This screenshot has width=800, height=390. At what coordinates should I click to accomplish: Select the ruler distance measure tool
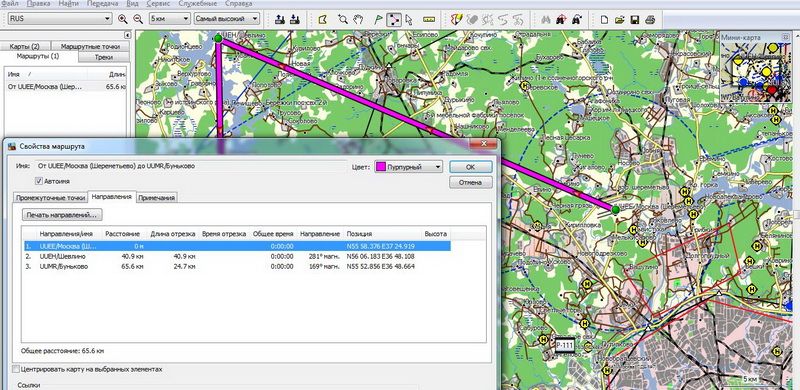(x=429, y=19)
